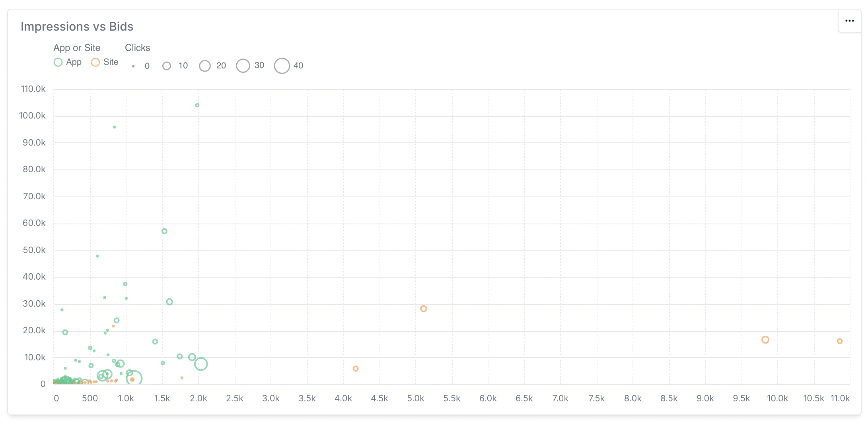This screenshot has width=868, height=424.
Task: Click the App or Site legend heading
Action: pyautogui.click(x=77, y=47)
